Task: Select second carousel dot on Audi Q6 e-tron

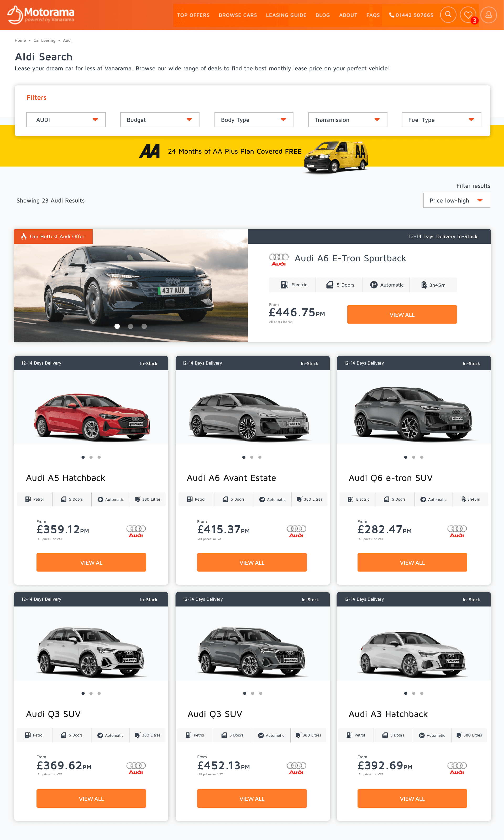Action: pos(414,457)
